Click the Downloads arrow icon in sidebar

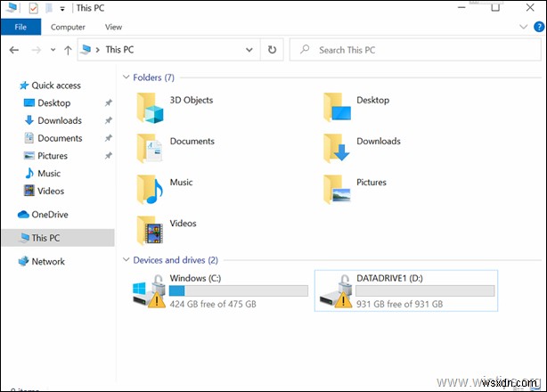[29, 120]
